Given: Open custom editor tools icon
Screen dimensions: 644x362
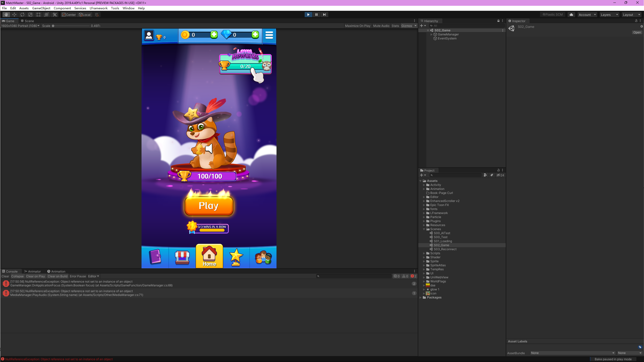Looking at the screenshot, I should pos(55,15).
